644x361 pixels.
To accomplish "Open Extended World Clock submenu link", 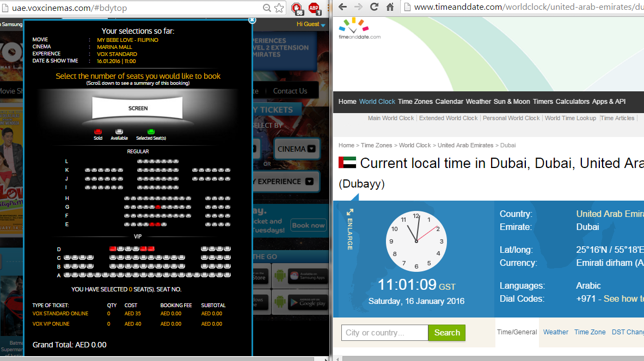I will pos(448,118).
